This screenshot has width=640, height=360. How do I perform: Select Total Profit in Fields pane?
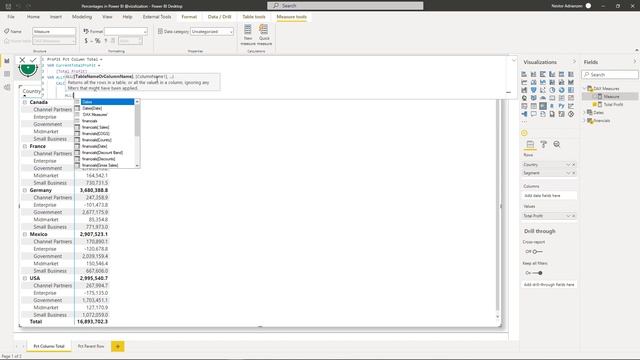[x=613, y=105]
